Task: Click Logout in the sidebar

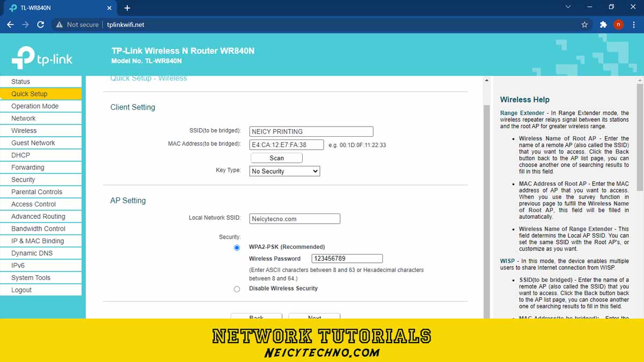Action: pos(41,290)
